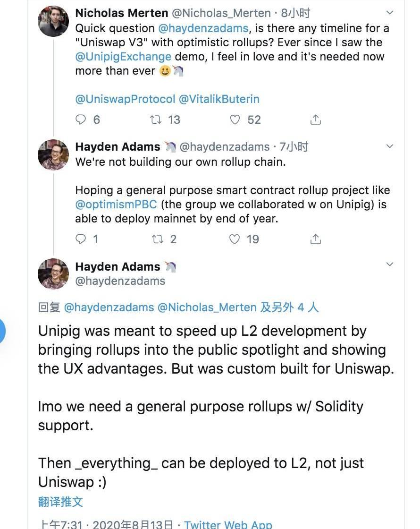Like Nicholas Merten's tweet with 52 likes

pos(235,119)
